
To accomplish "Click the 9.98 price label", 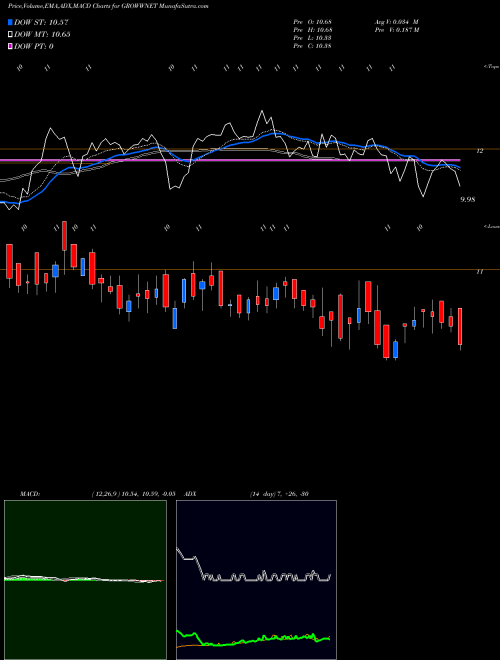I will [468, 200].
